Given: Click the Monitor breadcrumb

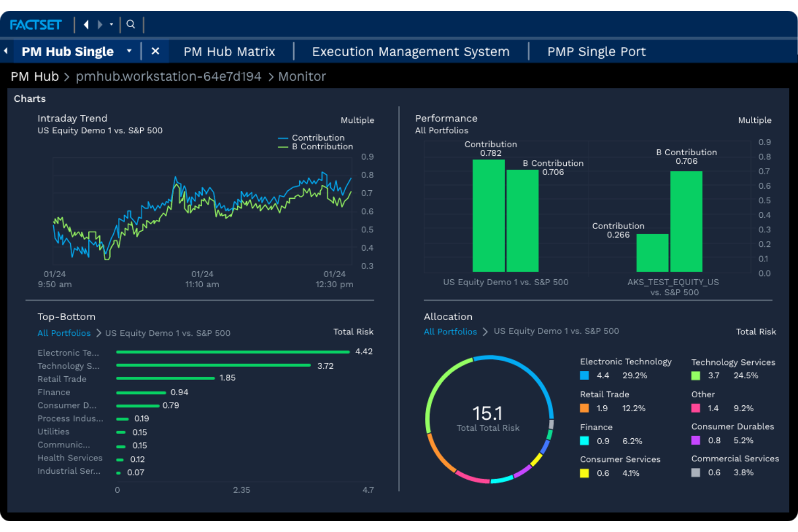Looking at the screenshot, I should pos(302,77).
